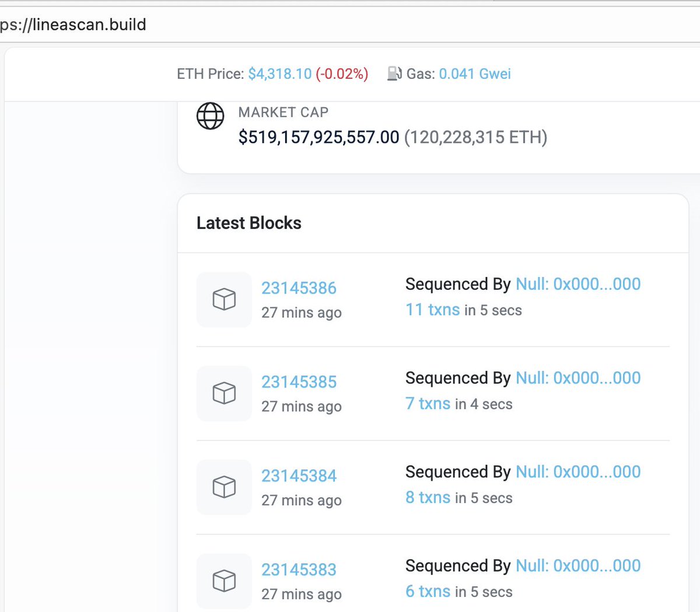View the 6 txns of block 23145383
This screenshot has height=612, width=700.
coord(428,591)
